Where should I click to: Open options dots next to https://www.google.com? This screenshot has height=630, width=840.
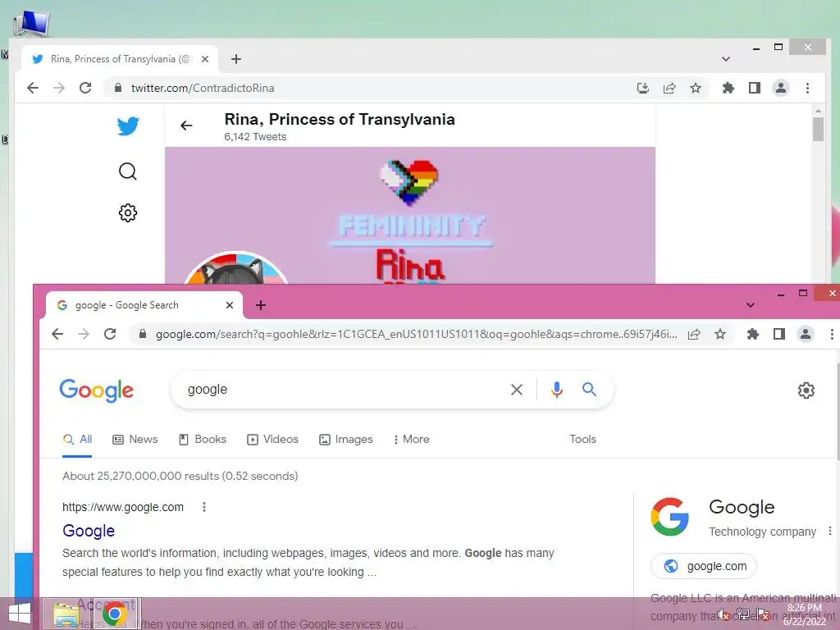[204, 507]
